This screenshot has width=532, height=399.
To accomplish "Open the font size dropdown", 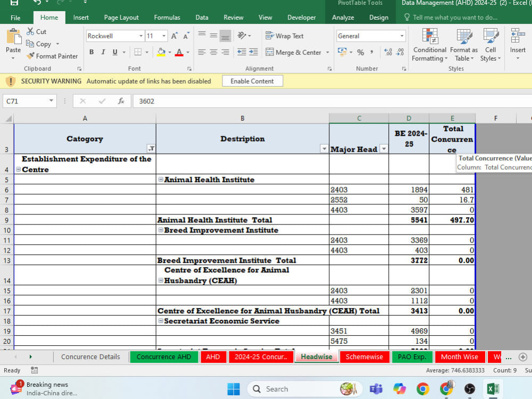I will pyautogui.click(x=164, y=36).
